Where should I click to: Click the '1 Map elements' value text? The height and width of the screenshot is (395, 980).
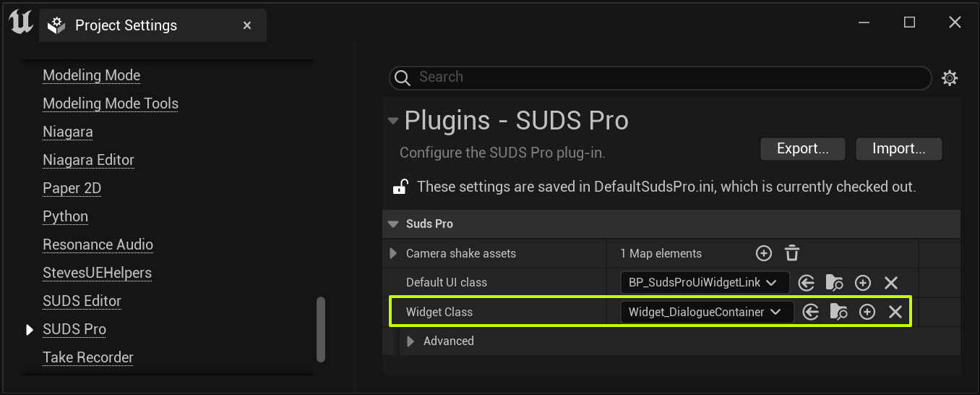[661, 253]
